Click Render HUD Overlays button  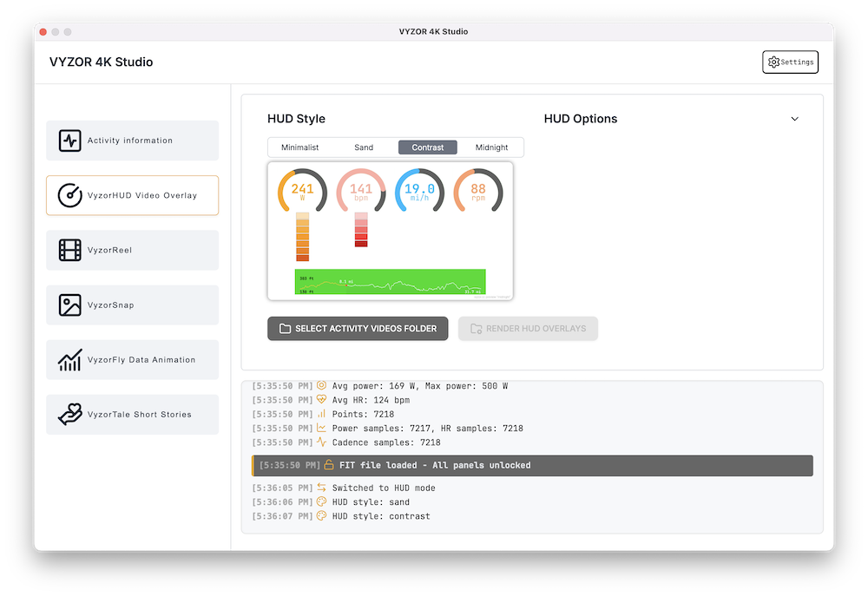click(x=528, y=329)
